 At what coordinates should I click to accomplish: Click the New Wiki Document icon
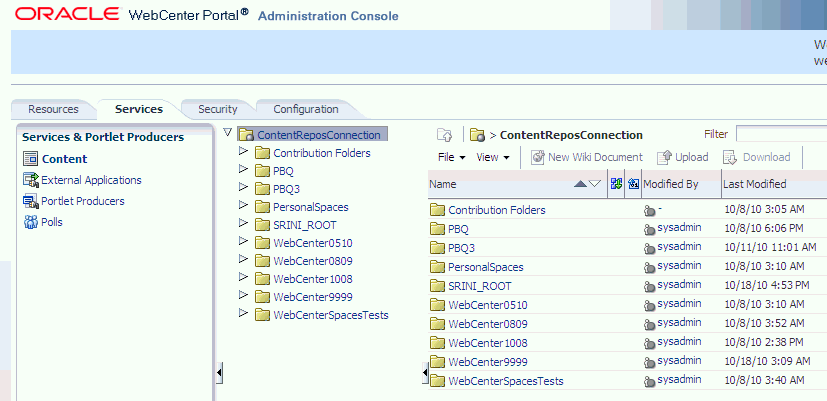tap(537, 157)
